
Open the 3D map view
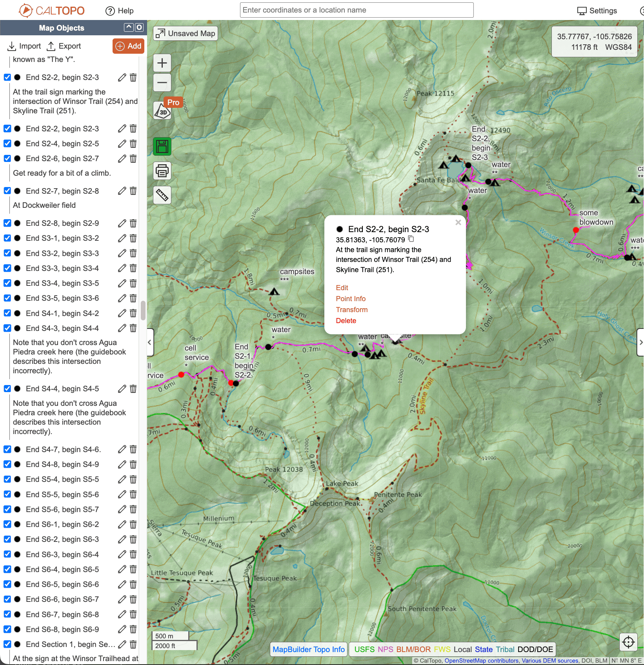[162, 112]
